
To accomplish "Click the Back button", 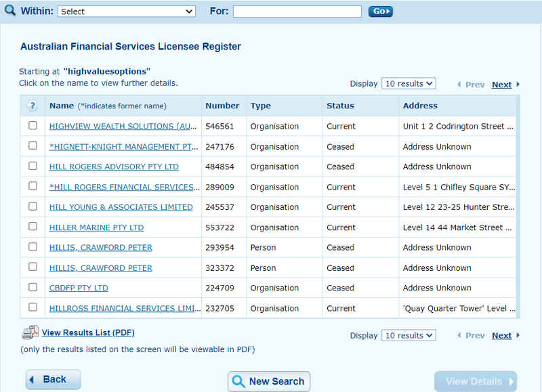I will (54, 380).
